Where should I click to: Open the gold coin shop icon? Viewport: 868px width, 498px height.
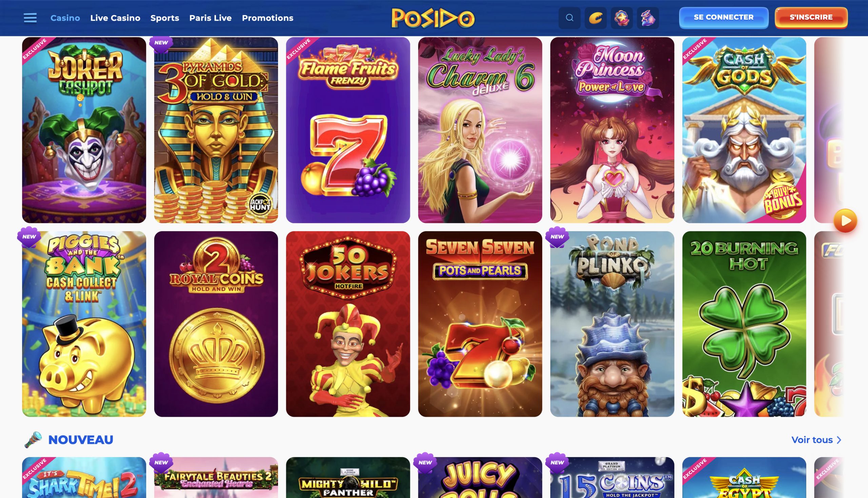595,18
